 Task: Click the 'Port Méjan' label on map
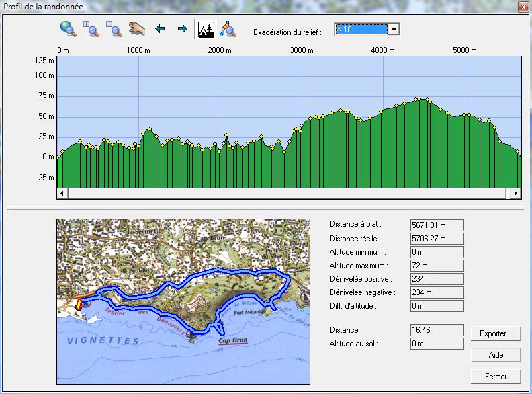point(247,312)
